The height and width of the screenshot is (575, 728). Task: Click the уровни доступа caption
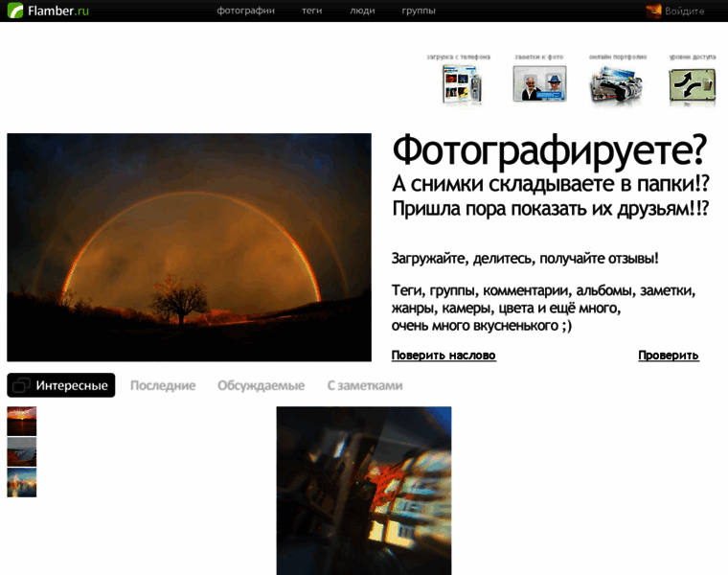(x=693, y=57)
